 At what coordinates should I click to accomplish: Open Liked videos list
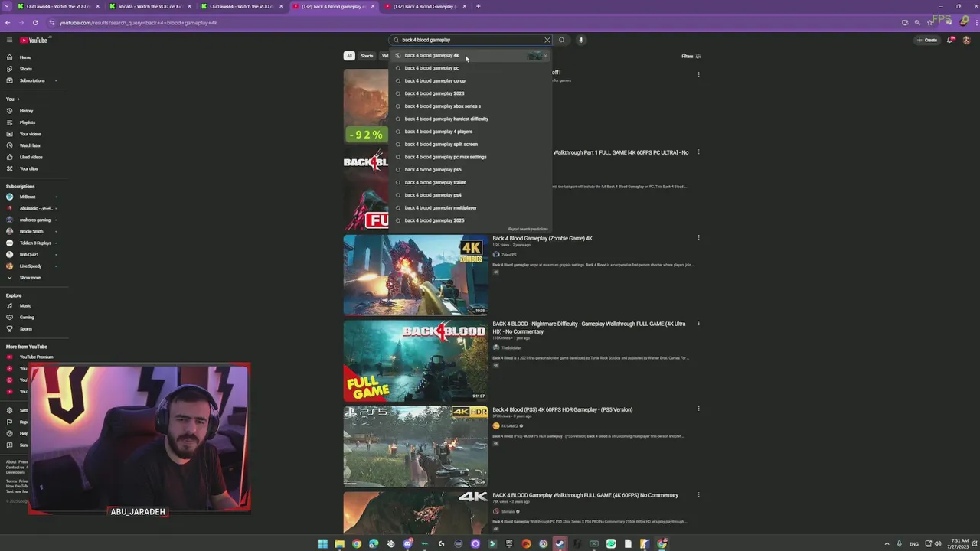coord(31,157)
